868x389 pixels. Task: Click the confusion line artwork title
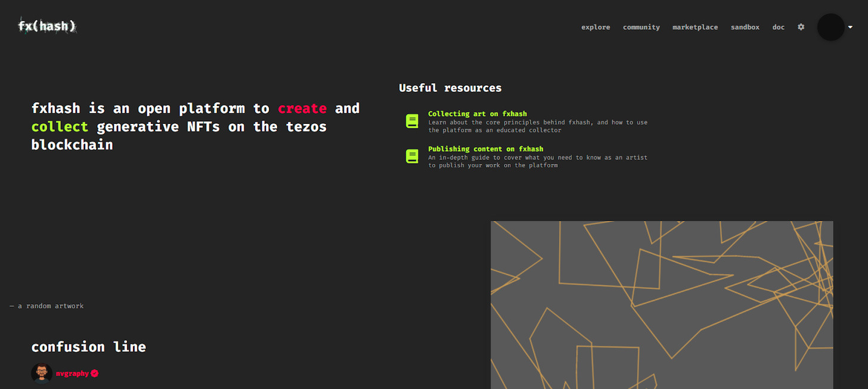(x=89, y=347)
